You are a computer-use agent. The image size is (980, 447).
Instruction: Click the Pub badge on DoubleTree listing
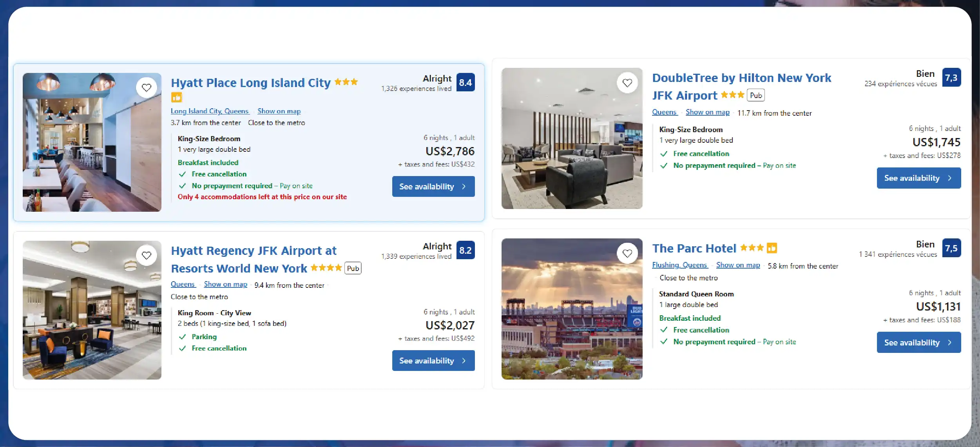click(x=756, y=95)
